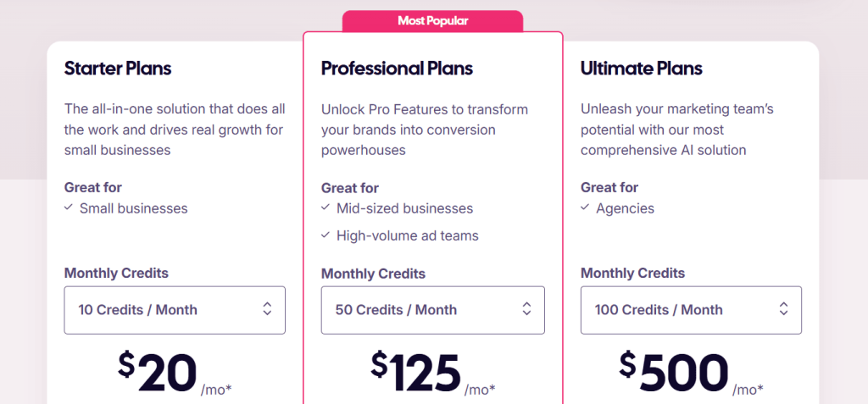Open the Starter 10 Credits / Month dropdown
This screenshot has height=404, width=868.
coord(174,310)
